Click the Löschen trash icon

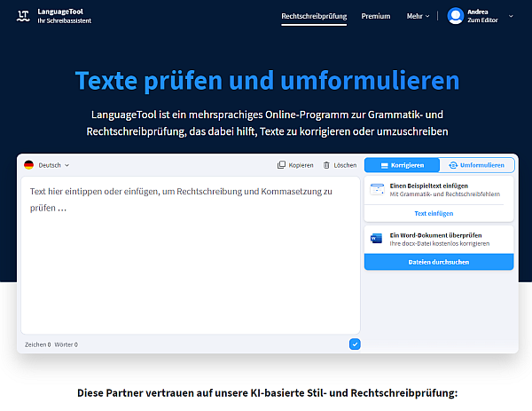(326, 165)
